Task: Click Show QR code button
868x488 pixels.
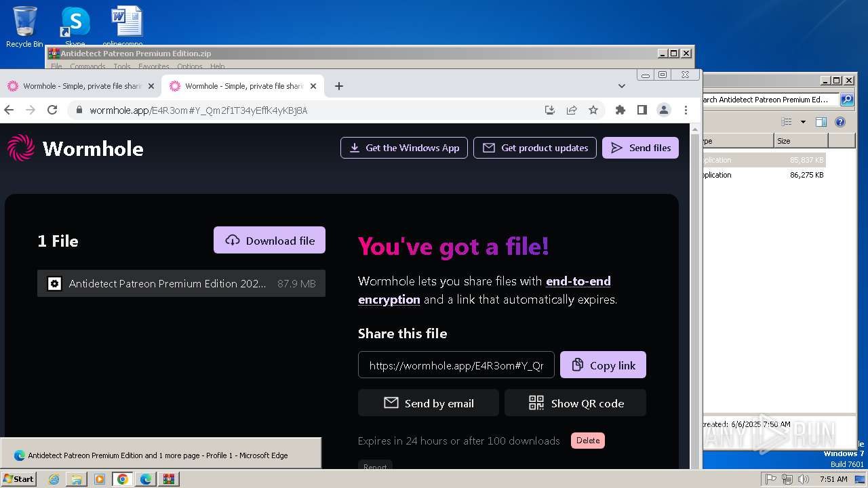Action: [576, 403]
